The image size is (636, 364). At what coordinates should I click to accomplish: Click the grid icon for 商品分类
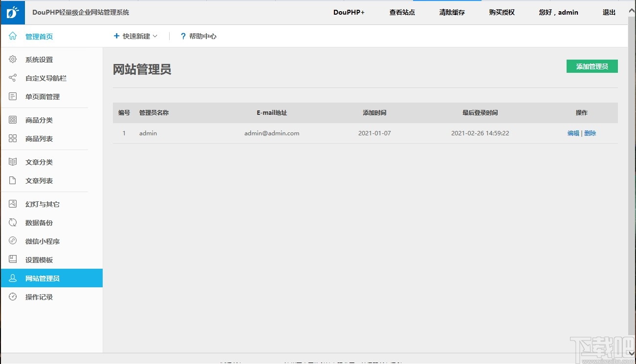coord(13,120)
